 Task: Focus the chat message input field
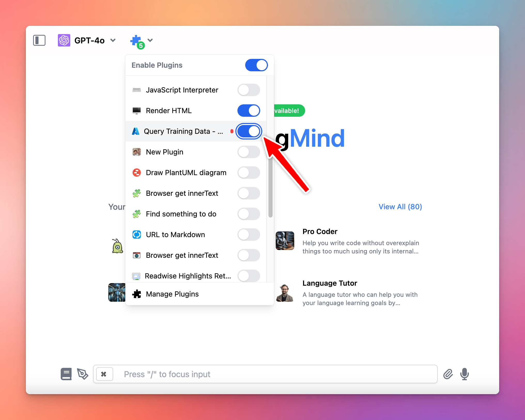point(265,374)
